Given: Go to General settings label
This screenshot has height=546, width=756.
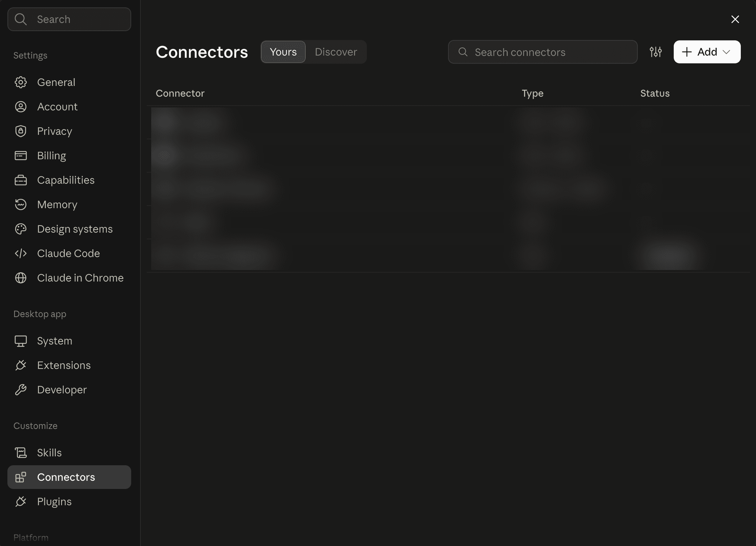Looking at the screenshot, I should (x=56, y=82).
